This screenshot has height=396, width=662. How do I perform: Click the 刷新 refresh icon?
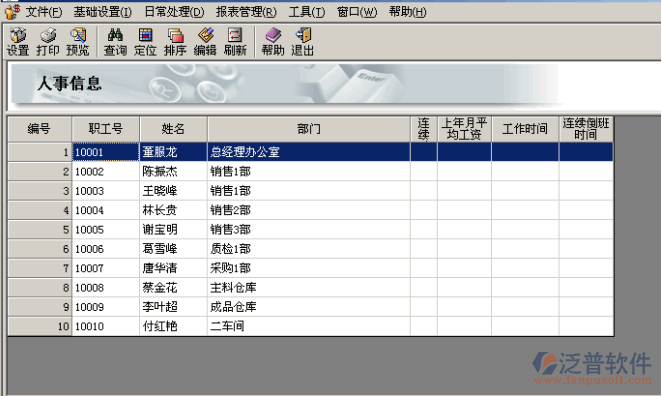pyautogui.click(x=235, y=42)
